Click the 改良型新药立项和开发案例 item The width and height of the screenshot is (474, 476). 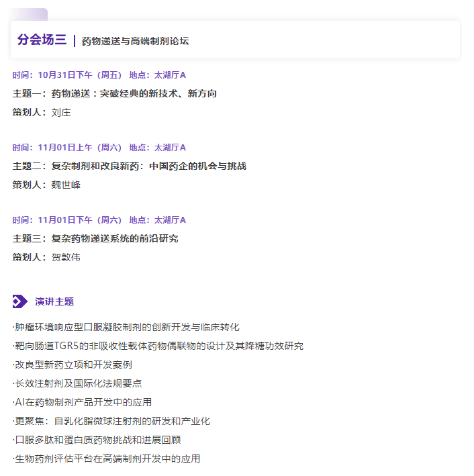[x=73, y=365]
